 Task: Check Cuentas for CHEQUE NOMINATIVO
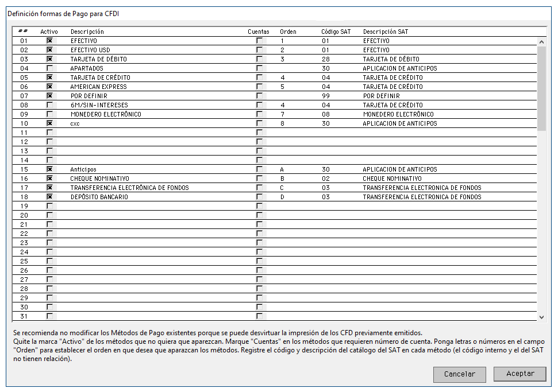259,178
